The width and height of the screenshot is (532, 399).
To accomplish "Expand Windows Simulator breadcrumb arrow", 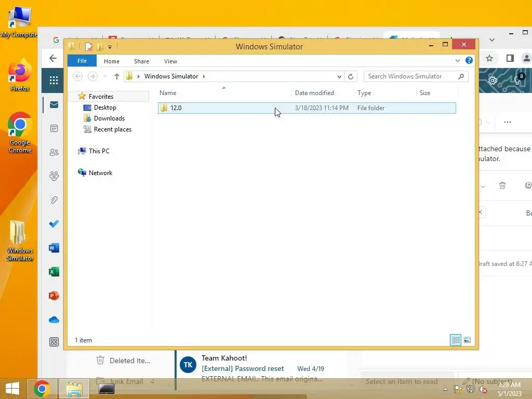I will tap(204, 77).
